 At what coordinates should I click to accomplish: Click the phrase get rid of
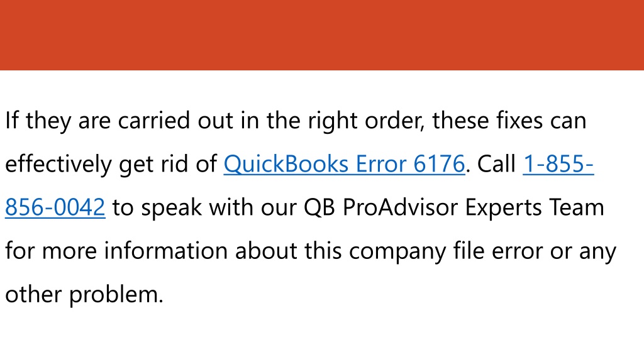[x=167, y=164]
